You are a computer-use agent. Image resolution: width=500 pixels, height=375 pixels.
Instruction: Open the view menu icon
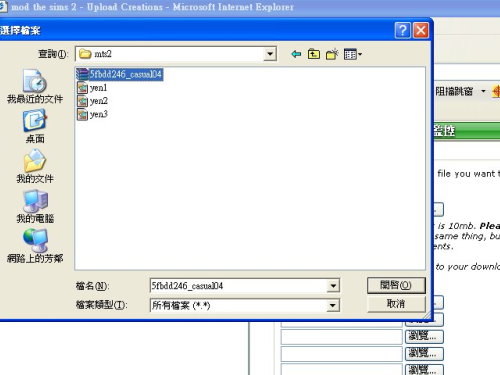point(353,54)
